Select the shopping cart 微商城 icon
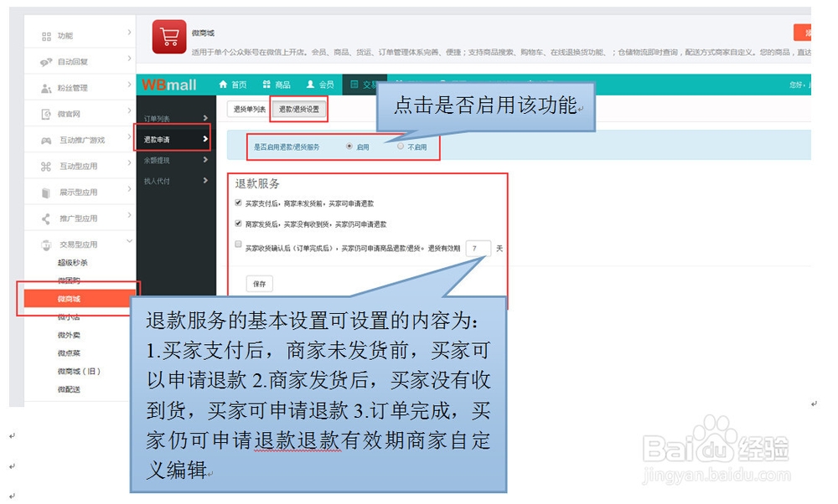Image resolution: width=838 pixels, height=504 pixels. point(168,38)
